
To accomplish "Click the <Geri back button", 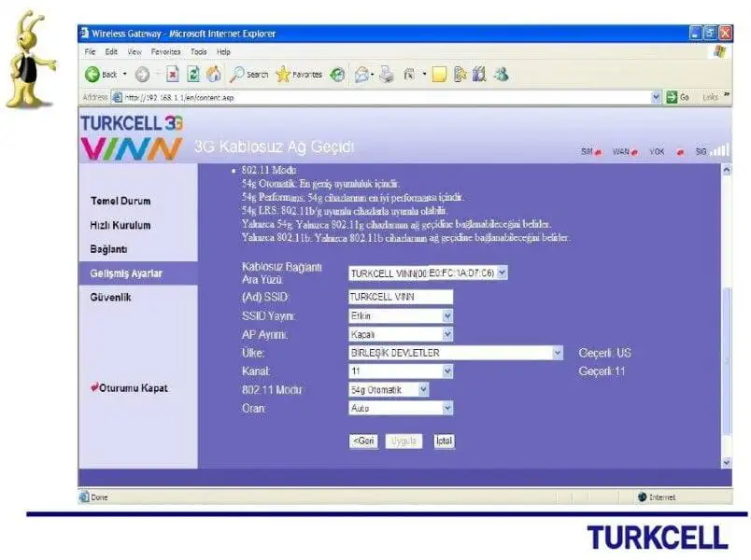I will (363, 441).
